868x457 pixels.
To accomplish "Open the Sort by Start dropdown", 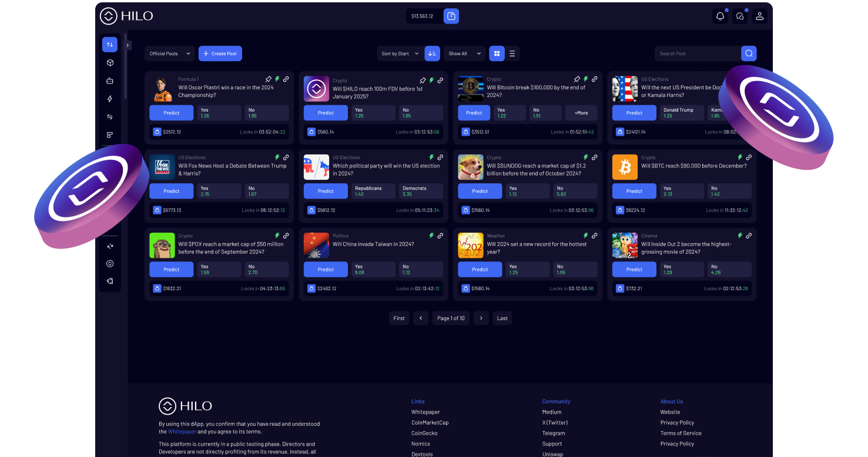I will point(400,53).
